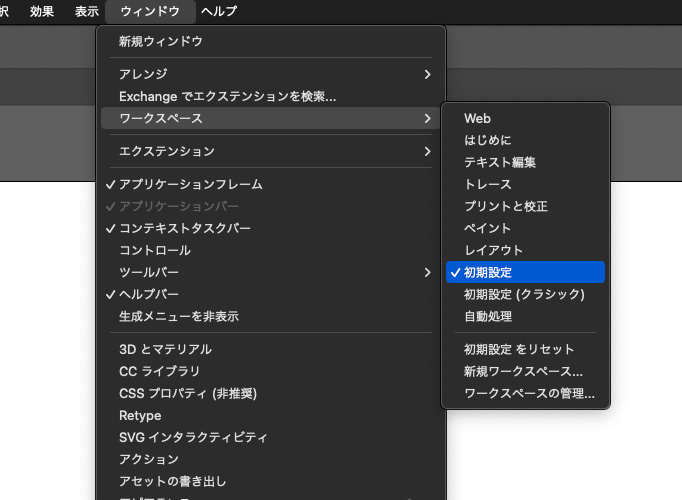Switch to テキスト編集 workspace

coord(499,162)
